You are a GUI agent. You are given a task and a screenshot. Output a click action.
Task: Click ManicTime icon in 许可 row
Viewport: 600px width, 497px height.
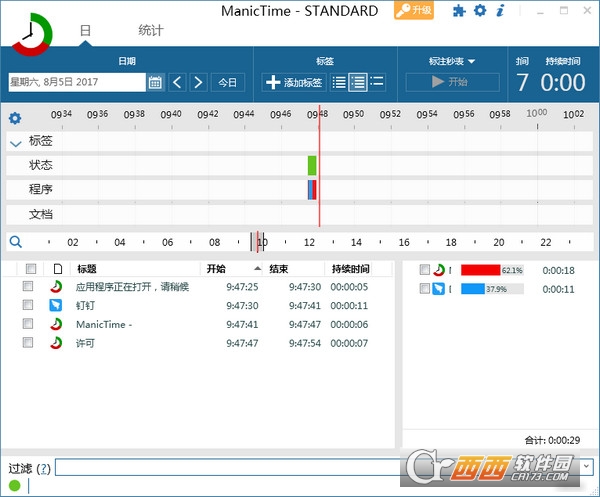tap(56, 343)
